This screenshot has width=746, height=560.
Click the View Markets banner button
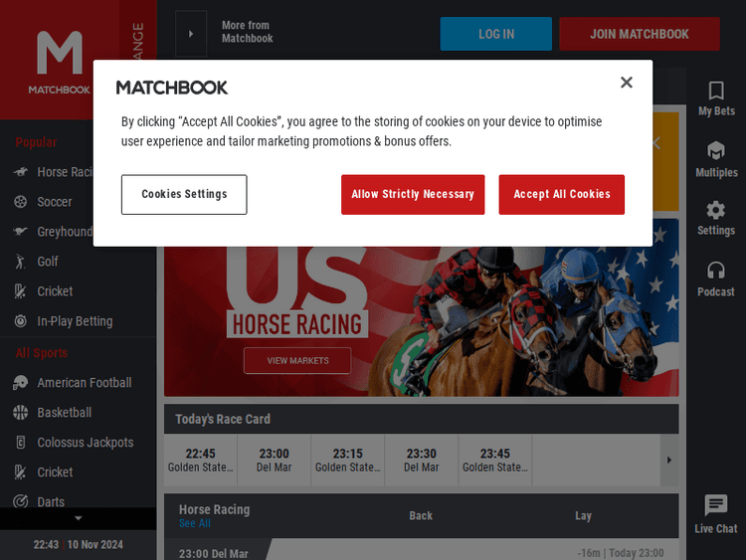297,361
